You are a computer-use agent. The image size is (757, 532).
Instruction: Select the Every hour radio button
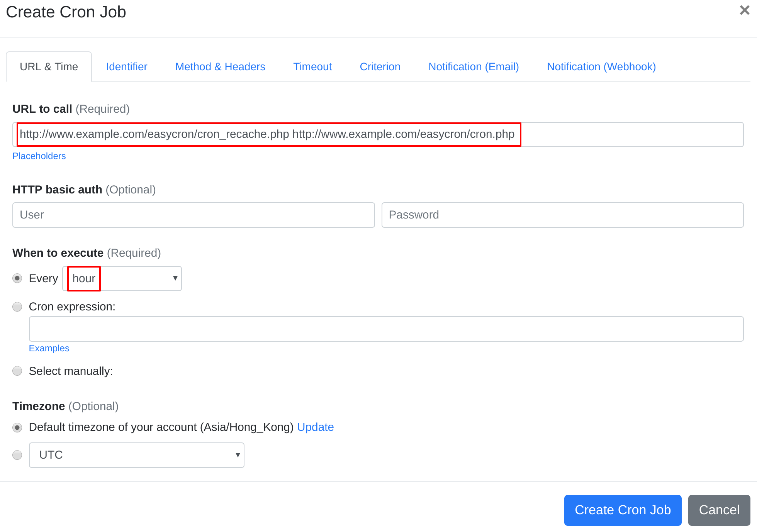point(17,278)
